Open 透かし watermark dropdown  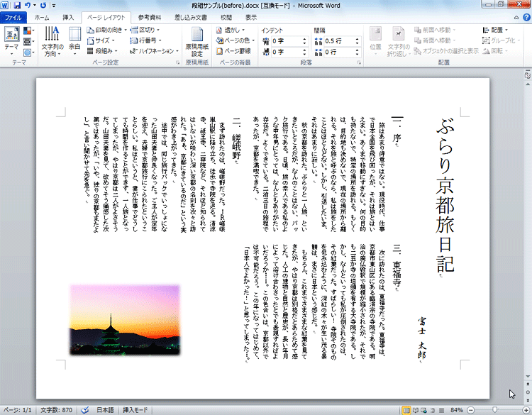pyautogui.click(x=231, y=31)
